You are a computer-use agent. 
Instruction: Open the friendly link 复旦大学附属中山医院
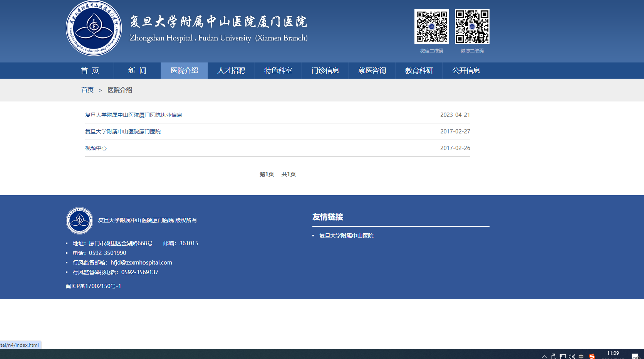[x=346, y=236]
